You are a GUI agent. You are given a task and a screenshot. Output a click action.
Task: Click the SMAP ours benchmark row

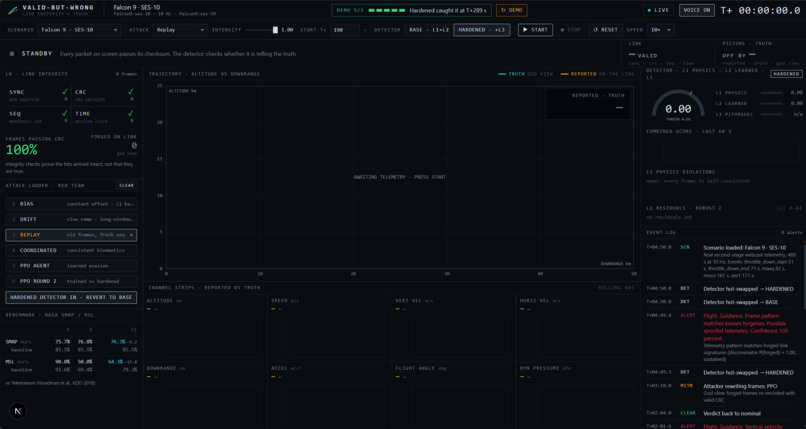click(x=71, y=341)
